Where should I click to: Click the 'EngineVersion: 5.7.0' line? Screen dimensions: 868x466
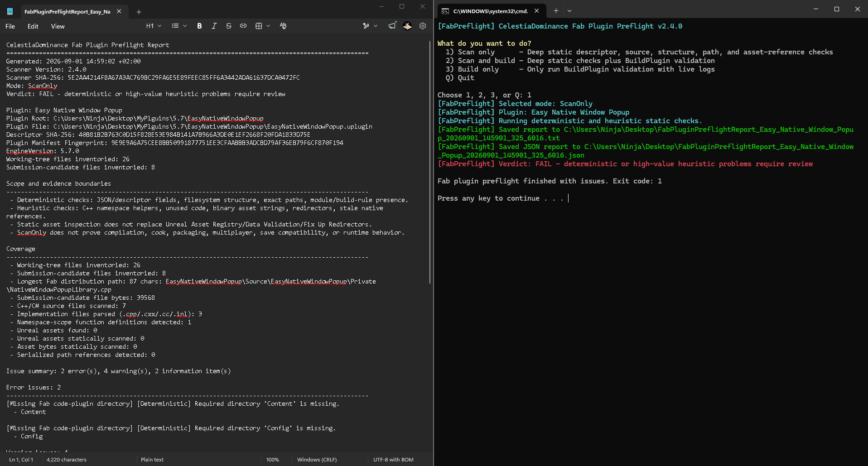pos(43,151)
